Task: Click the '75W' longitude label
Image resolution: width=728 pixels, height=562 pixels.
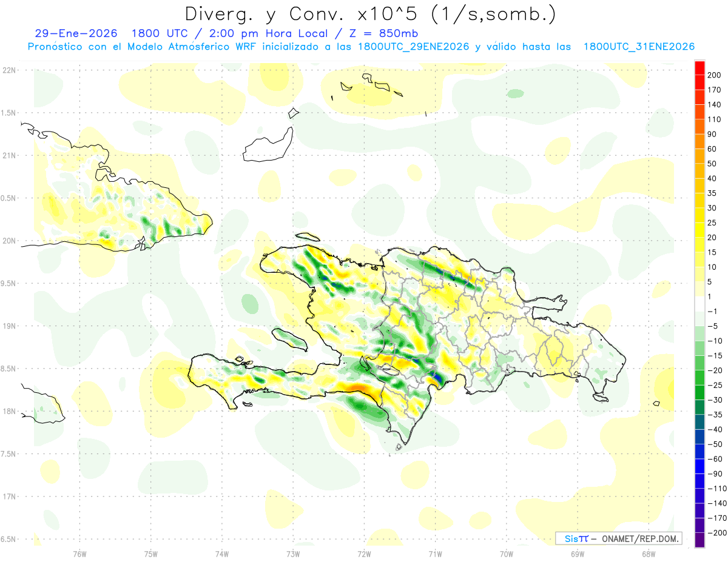Action: (150, 554)
